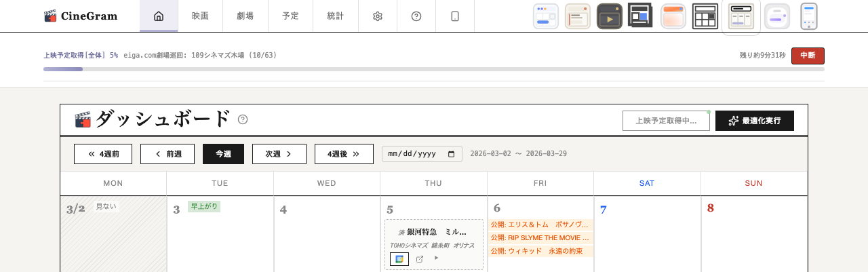Click the SUN column header

[754, 184]
